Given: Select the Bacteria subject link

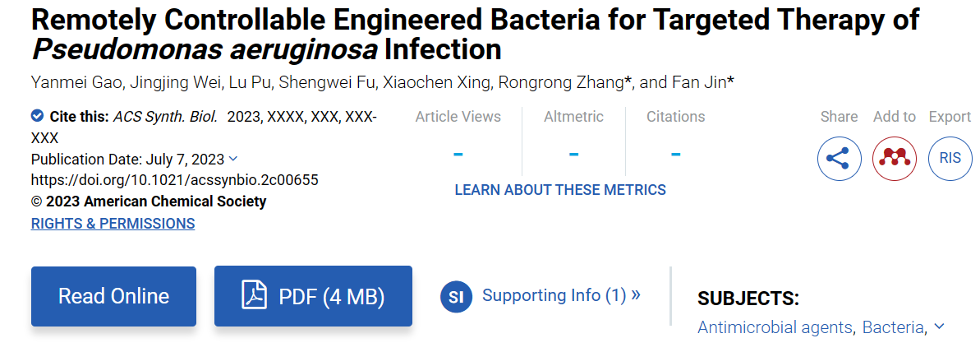Looking at the screenshot, I should (893, 327).
